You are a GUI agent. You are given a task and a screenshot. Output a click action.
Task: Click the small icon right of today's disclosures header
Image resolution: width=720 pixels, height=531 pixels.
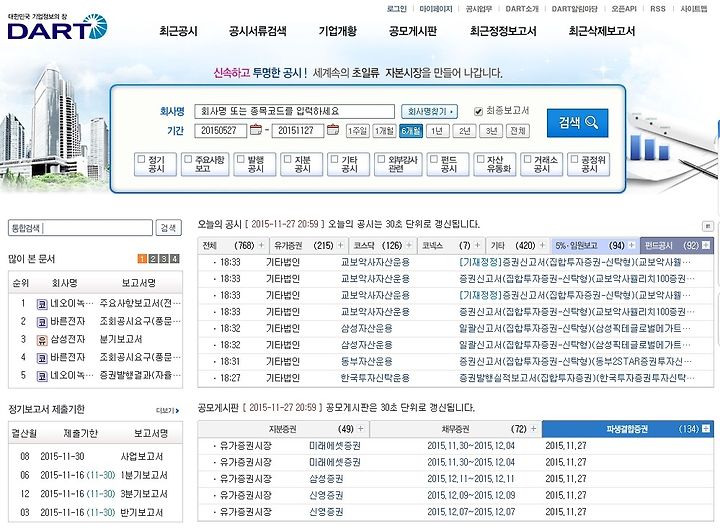(708, 226)
